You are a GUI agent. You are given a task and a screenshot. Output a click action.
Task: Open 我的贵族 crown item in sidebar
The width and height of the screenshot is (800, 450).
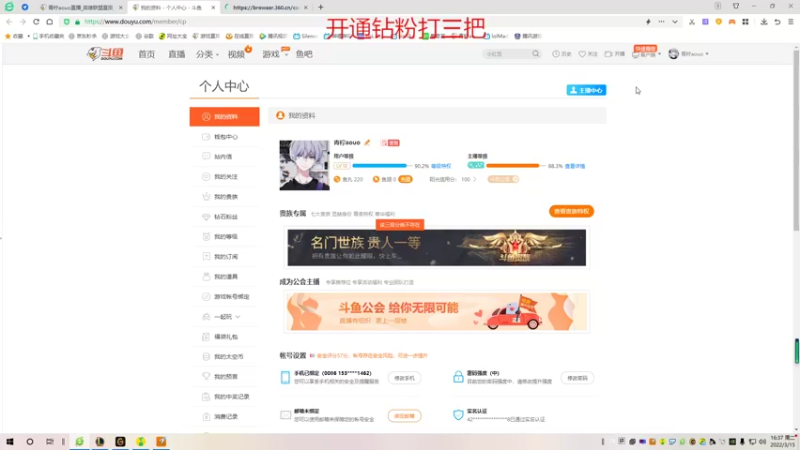[x=224, y=196]
